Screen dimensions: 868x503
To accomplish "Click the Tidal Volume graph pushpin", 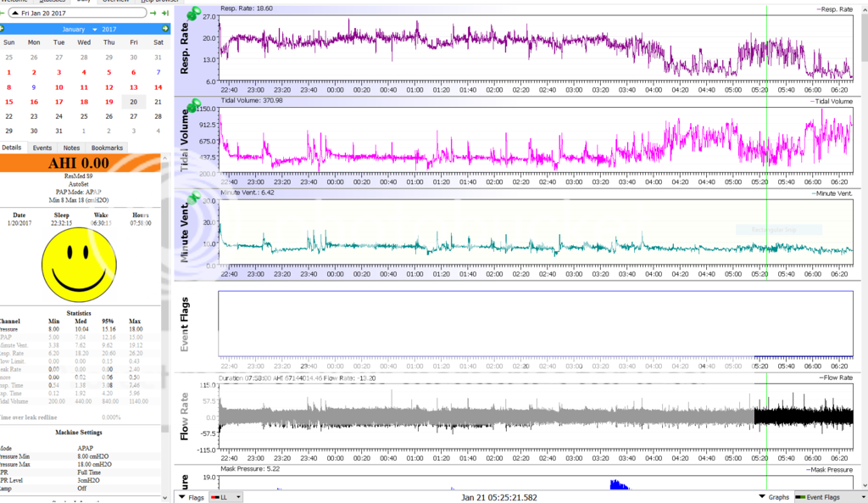I will pos(195,106).
